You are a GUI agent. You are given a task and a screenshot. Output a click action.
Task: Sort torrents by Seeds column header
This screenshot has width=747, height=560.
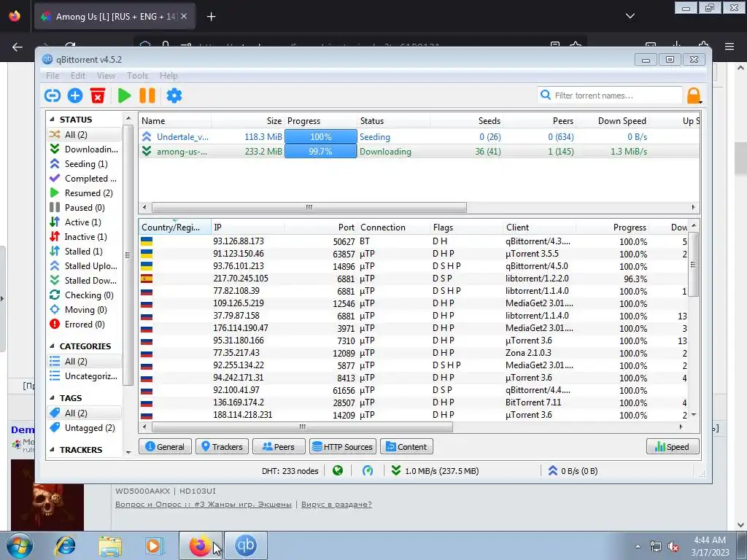pos(466,121)
